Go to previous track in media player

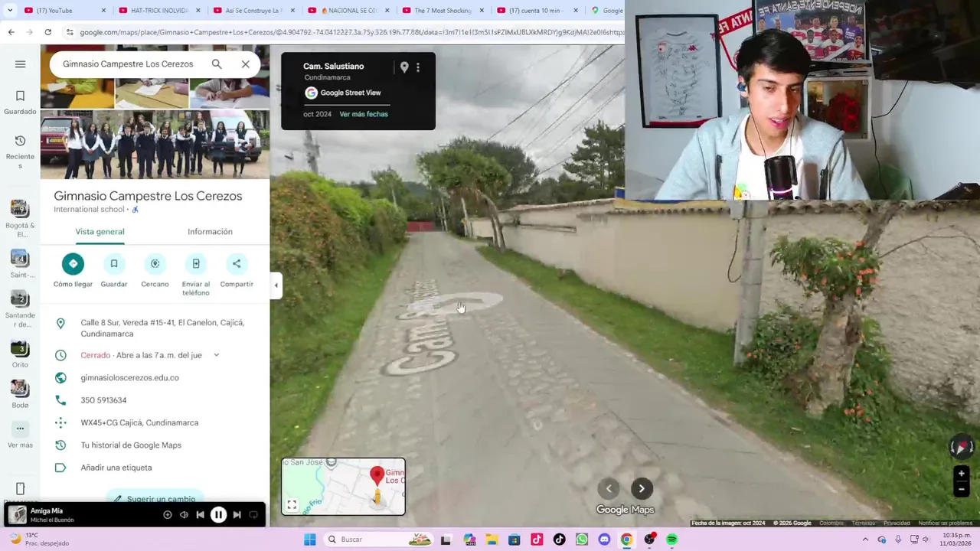[200, 515]
